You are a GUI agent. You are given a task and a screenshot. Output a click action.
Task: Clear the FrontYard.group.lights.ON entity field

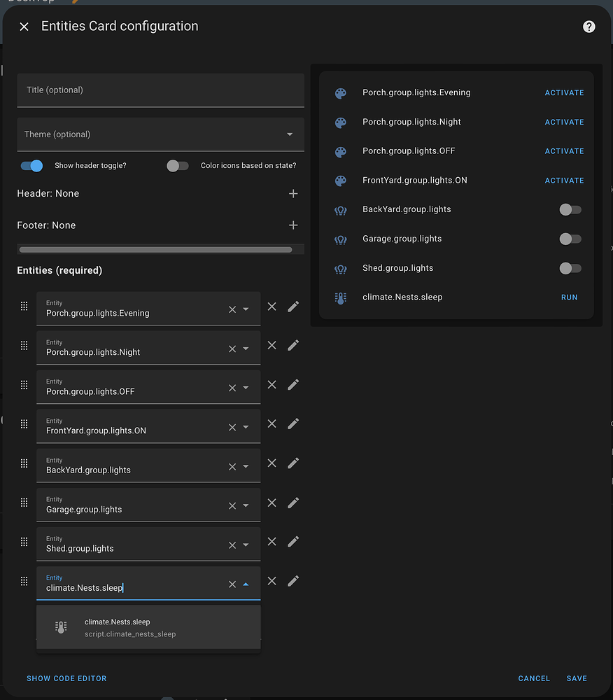232,427
